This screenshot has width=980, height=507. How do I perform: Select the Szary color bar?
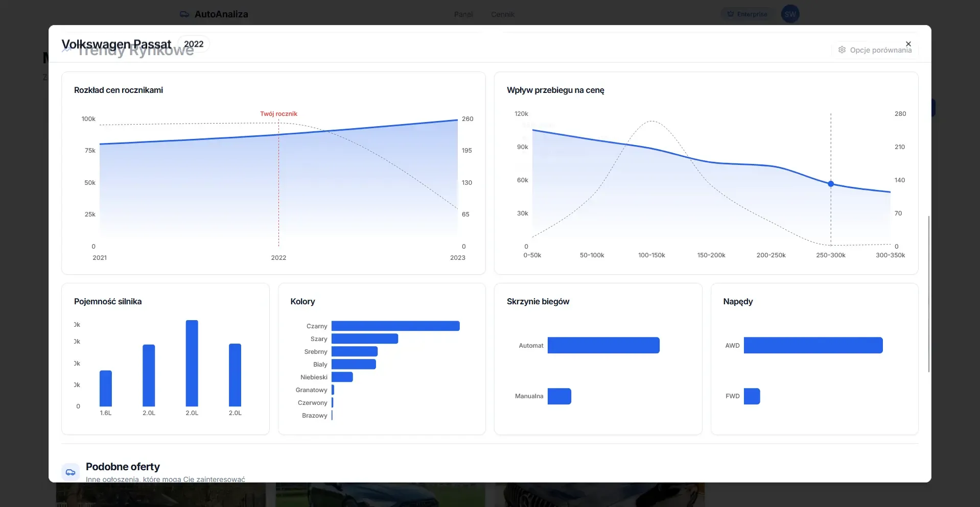pos(365,339)
